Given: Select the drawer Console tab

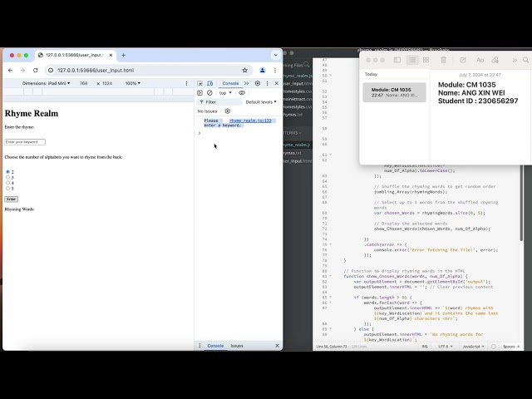Looking at the screenshot, I should [x=215, y=346].
